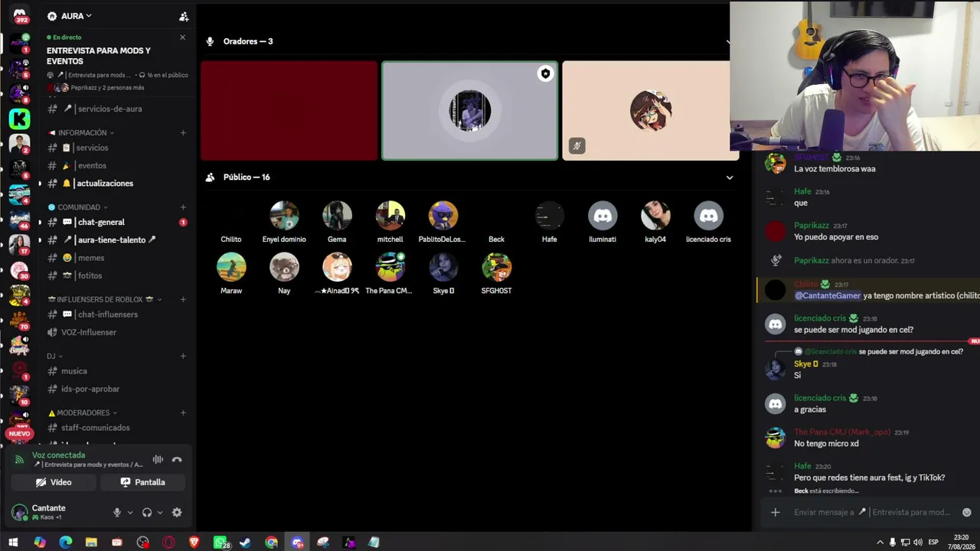Open system volume control in the tray

(917, 543)
